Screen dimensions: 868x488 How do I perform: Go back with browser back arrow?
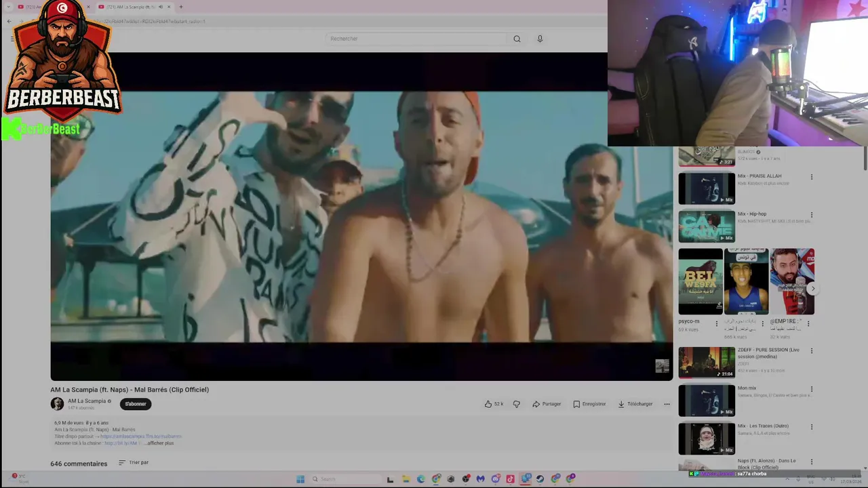(x=9, y=22)
